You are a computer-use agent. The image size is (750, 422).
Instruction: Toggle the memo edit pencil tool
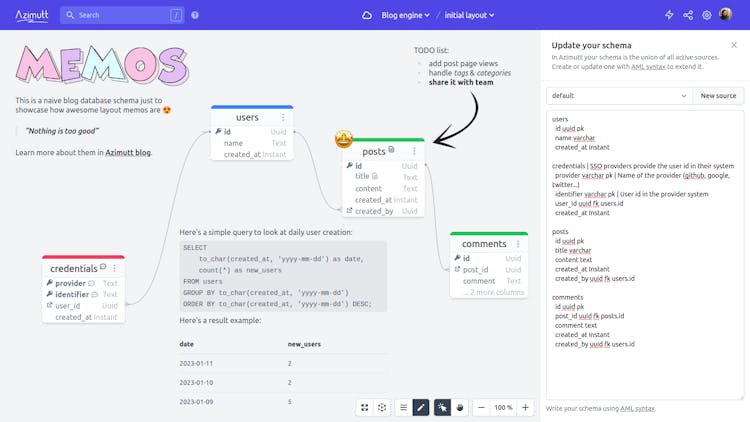pyautogui.click(x=420, y=408)
